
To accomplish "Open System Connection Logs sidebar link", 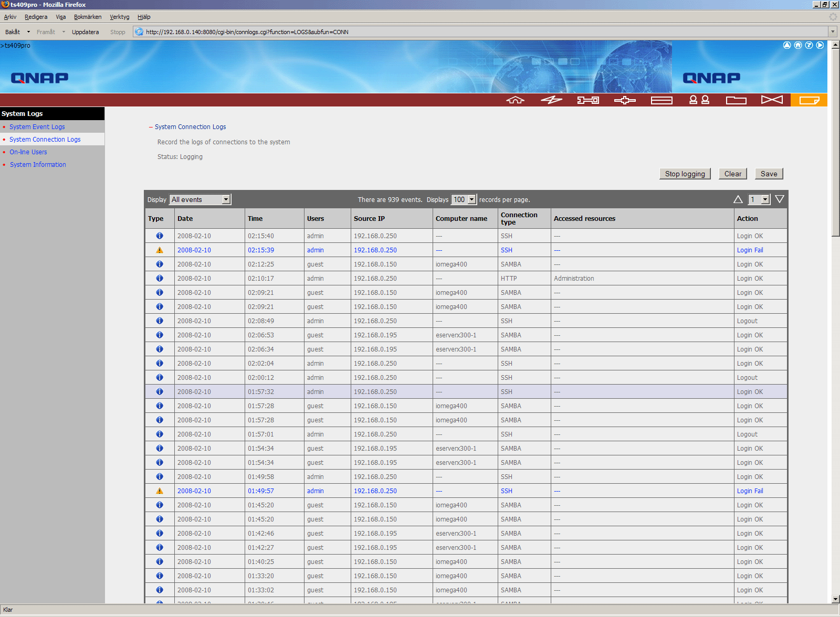I will tap(45, 140).
